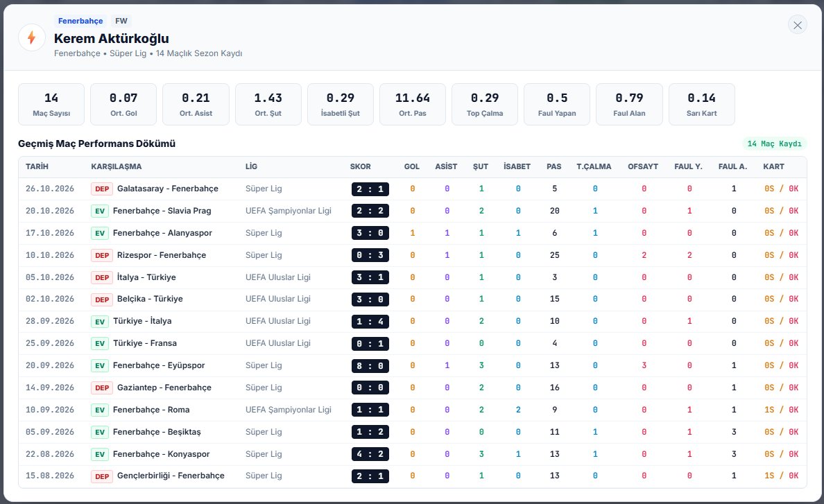Click the FAUL Y. column header

(689, 166)
